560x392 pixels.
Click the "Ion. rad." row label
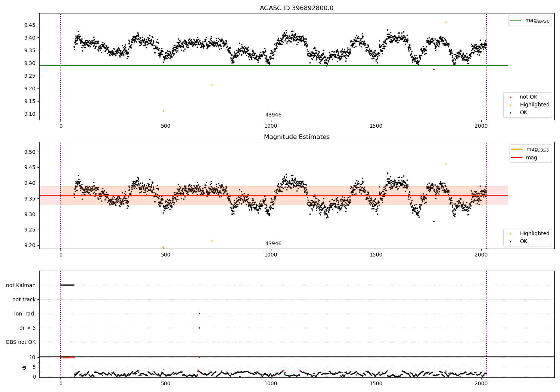[x=25, y=314]
